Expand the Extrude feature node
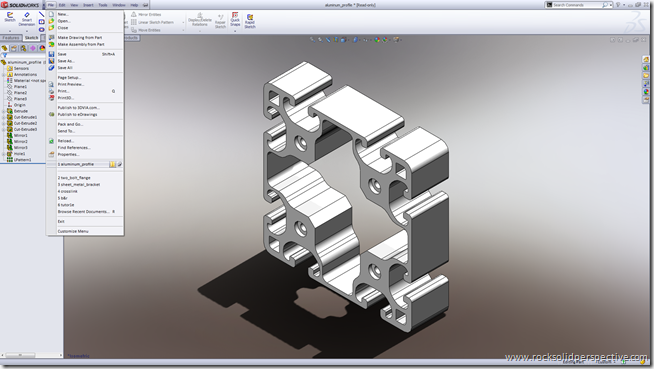Viewport: 654px width, 369px height. [x=3, y=111]
